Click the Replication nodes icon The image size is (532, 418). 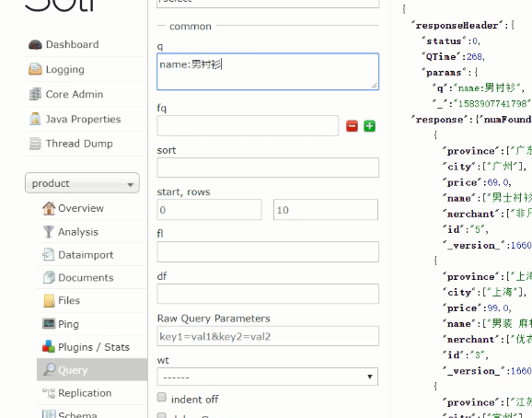(x=49, y=392)
